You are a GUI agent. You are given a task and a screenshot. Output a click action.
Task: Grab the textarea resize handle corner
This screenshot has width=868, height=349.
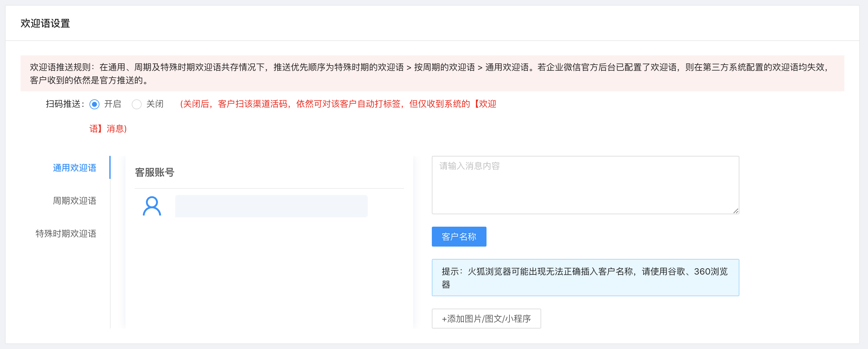[736, 211]
